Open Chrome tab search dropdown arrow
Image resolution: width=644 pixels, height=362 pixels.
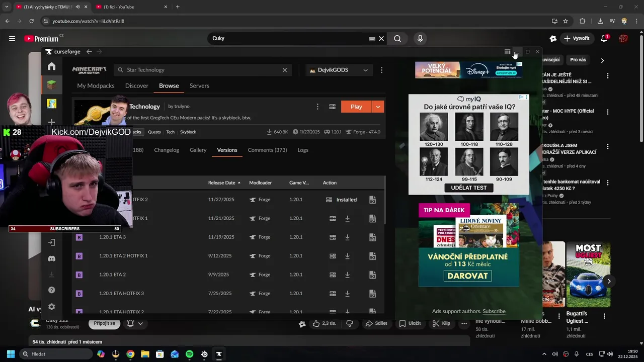tap(7, 7)
